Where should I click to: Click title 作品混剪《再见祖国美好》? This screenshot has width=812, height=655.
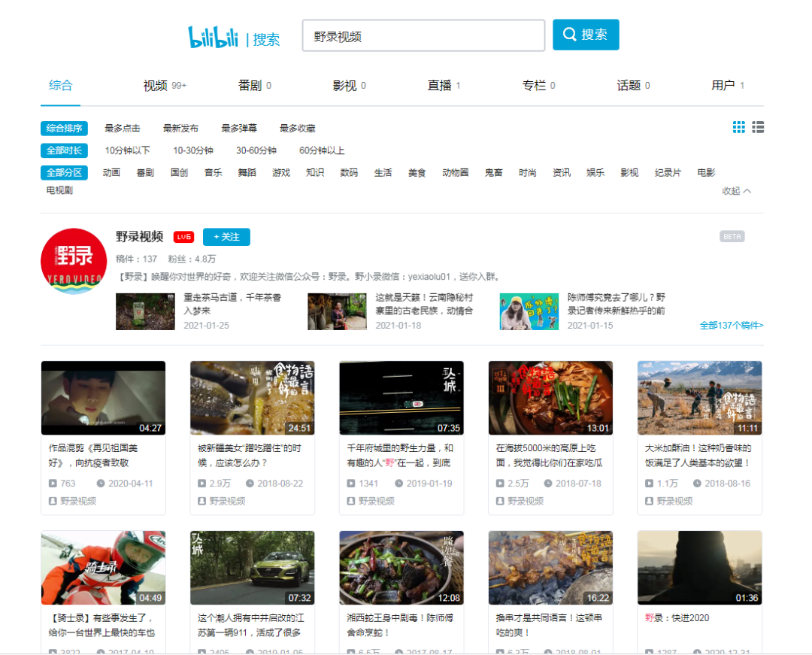(93, 455)
